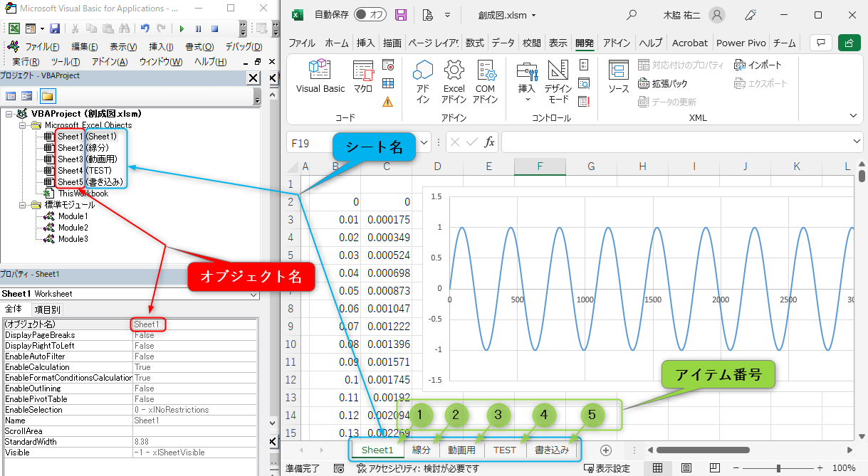This screenshot has height=476, width=868.
Task: Click the ソース (XML Source) icon
Action: (618, 70)
